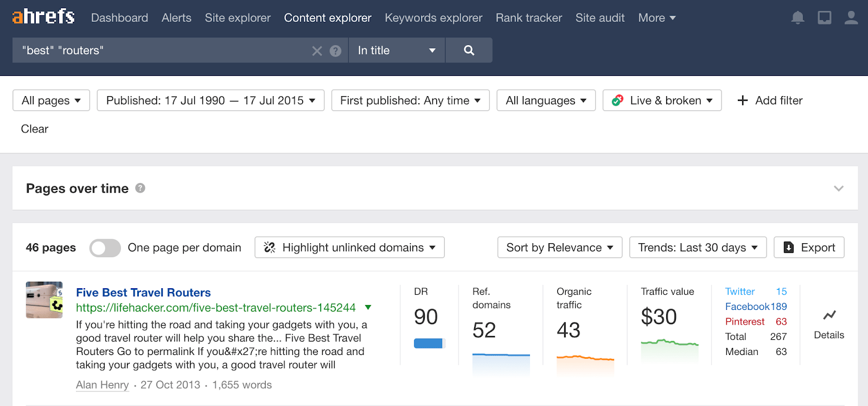
Task: Clear all filters
Action: pyautogui.click(x=35, y=129)
